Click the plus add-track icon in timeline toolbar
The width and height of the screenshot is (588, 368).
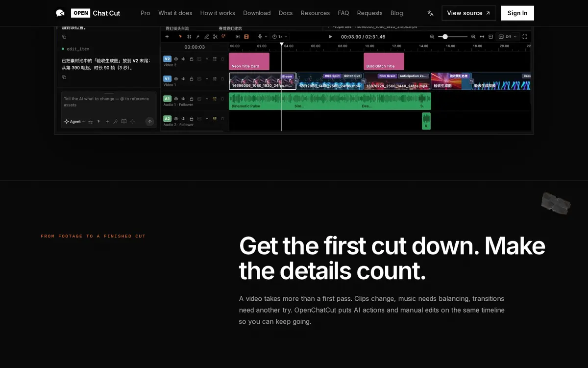(x=167, y=36)
